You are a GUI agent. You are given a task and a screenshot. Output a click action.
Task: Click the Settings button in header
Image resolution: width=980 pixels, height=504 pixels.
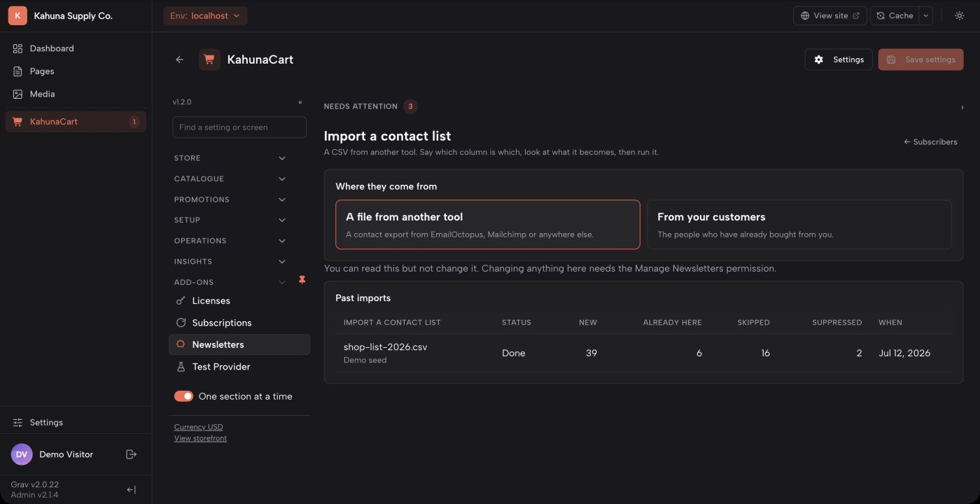tap(839, 59)
